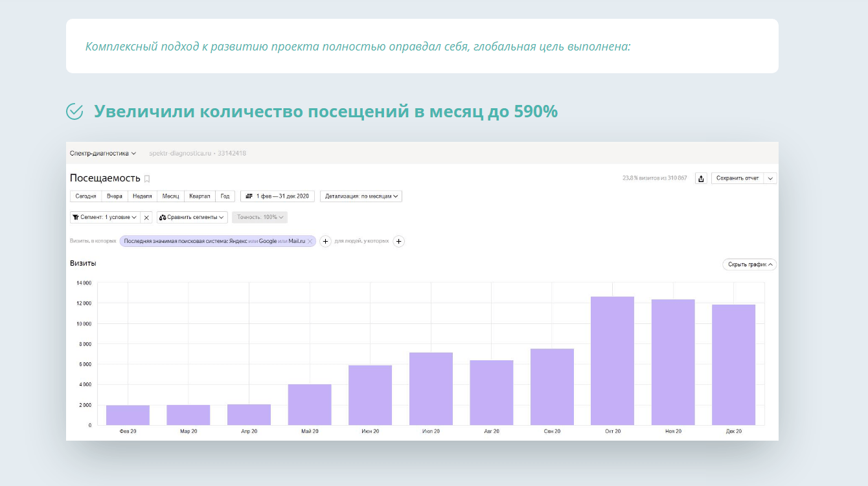Remove the search system filter chip X
The height and width of the screenshot is (486, 868).
point(310,241)
